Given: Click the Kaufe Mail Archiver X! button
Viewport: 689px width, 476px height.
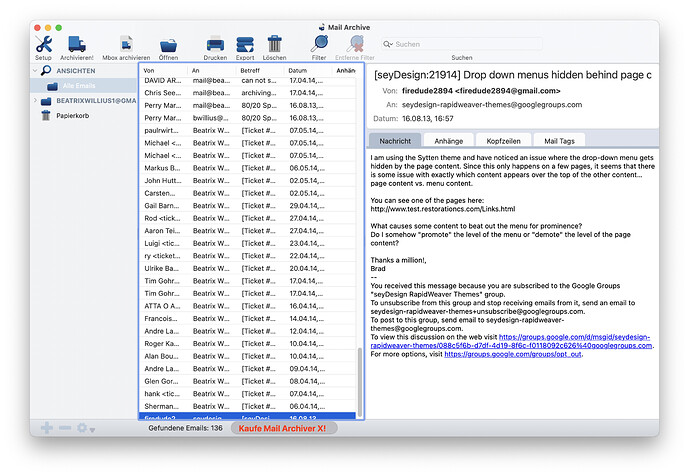Looking at the screenshot, I should pos(283,428).
